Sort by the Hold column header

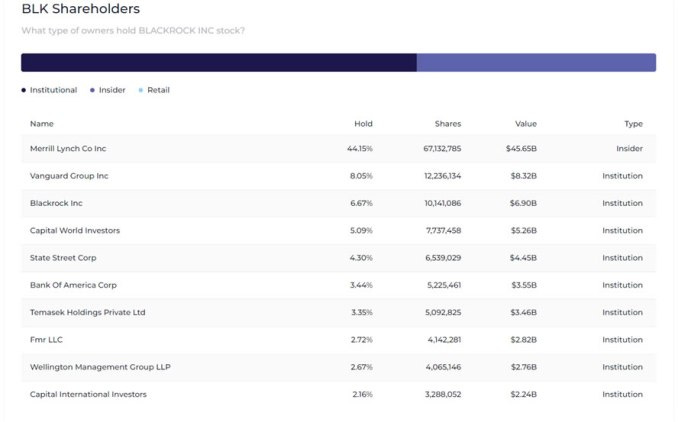tap(363, 124)
